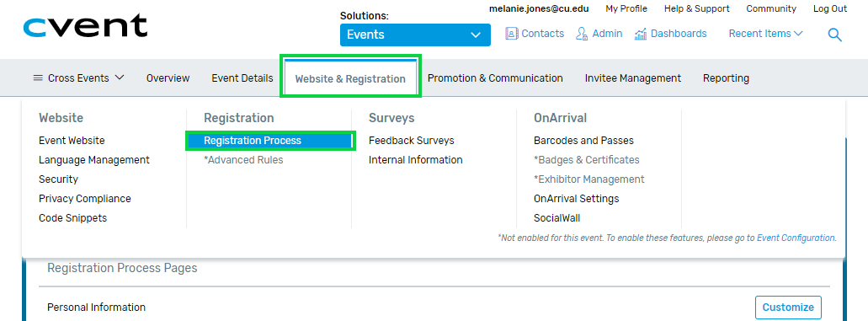Click the hamburger icon beside Cross Events

tap(38, 78)
